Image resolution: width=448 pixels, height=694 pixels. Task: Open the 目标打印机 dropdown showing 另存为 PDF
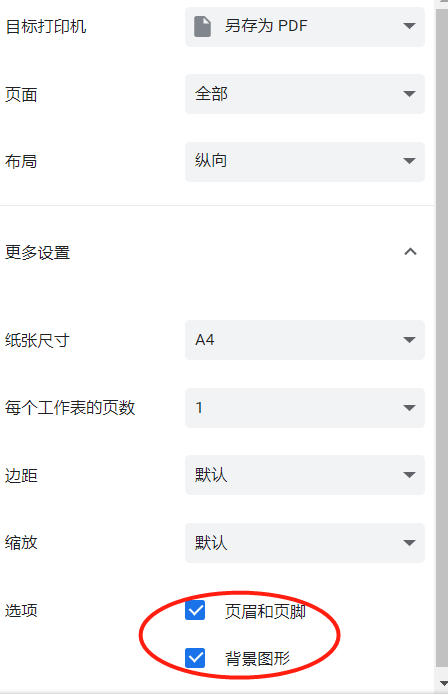tap(305, 27)
